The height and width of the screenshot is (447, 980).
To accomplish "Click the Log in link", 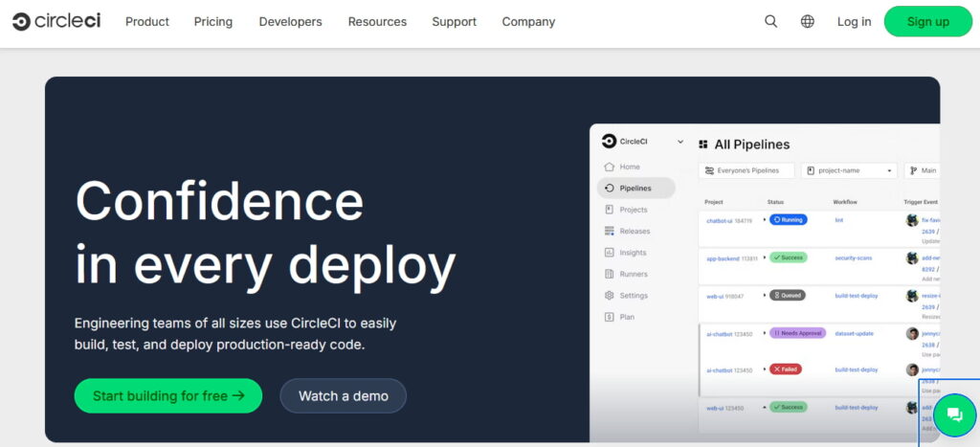I will pyautogui.click(x=854, y=21).
